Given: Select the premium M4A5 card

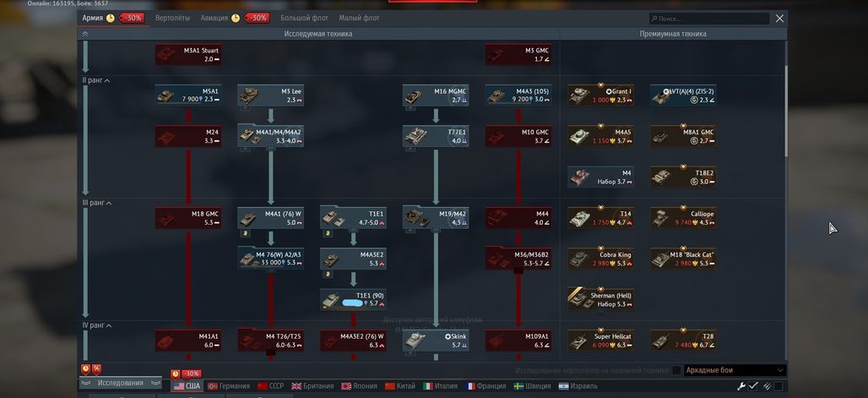Looking at the screenshot, I should (x=600, y=136).
